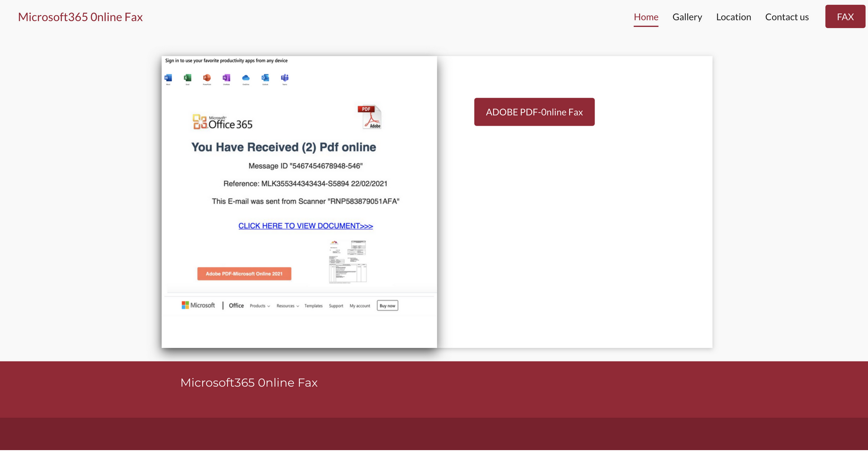This screenshot has width=868, height=452.
Task: Click the FAX button in header
Action: [x=845, y=16]
